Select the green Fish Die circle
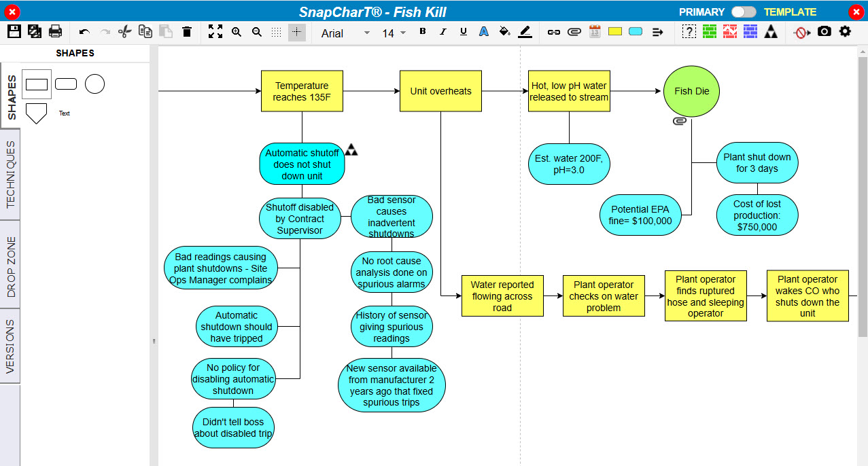This screenshot has width=868, height=466. click(x=691, y=92)
